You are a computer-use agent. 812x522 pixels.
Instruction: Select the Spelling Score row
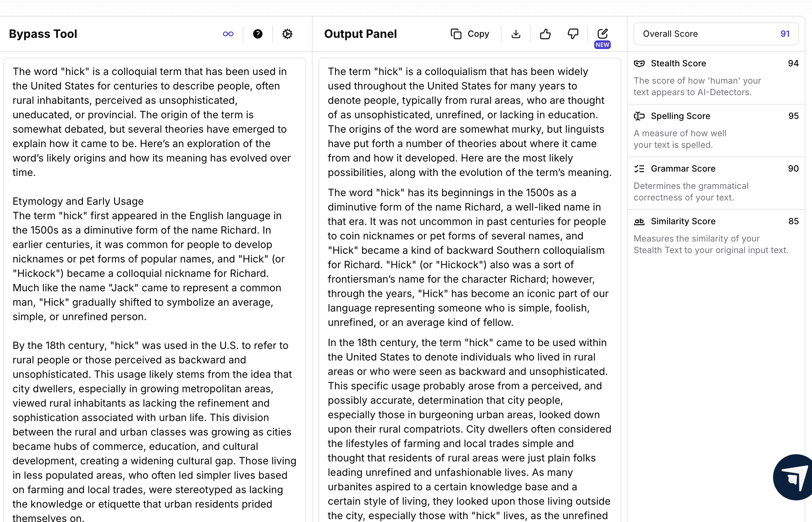click(716, 130)
